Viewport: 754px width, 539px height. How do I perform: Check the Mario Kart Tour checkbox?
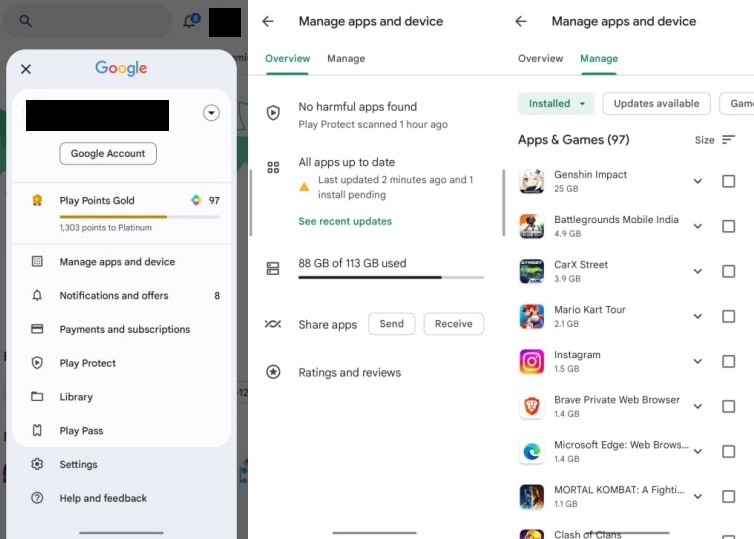729,316
